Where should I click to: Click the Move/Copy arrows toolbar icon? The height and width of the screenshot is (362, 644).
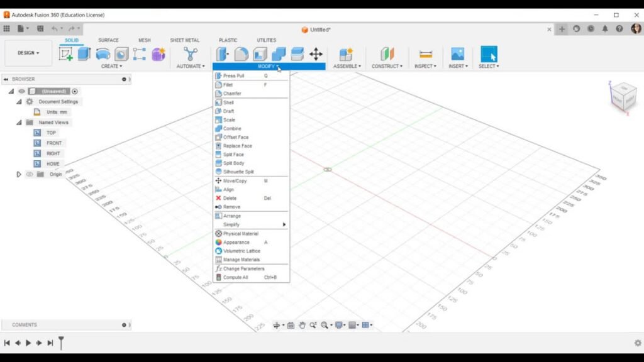point(316,54)
